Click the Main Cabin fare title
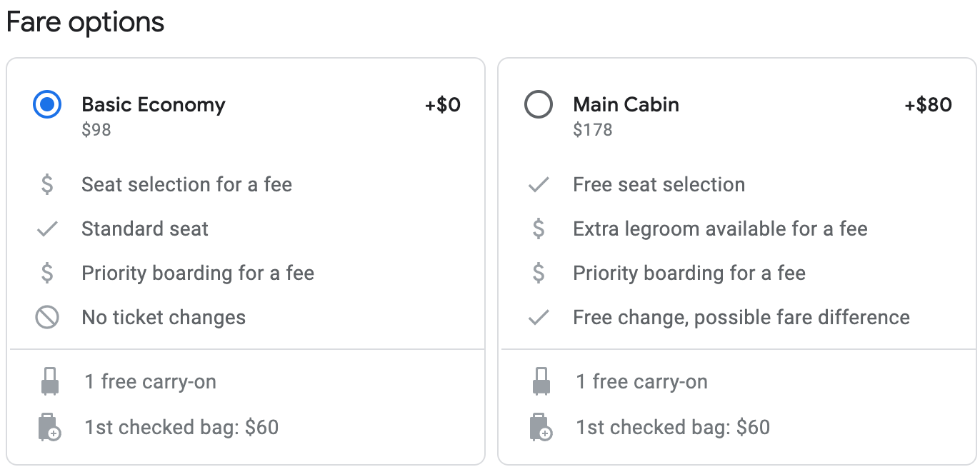Screen dimensions: 980x467 tap(626, 105)
